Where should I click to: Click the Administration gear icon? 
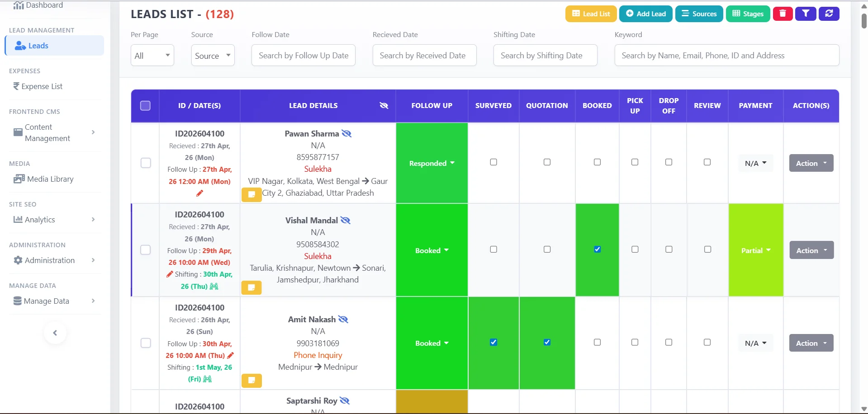coord(18,260)
